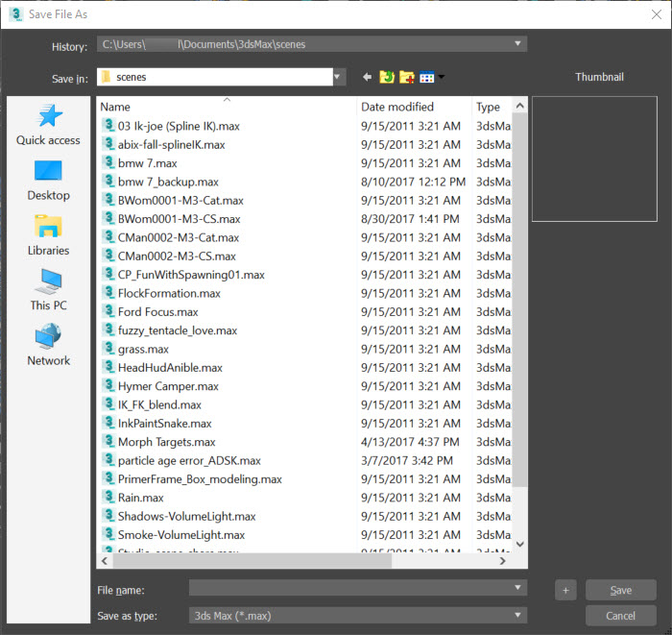Select file FlockFormation.max
The height and width of the screenshot is (635, 672).
point(169,293)
